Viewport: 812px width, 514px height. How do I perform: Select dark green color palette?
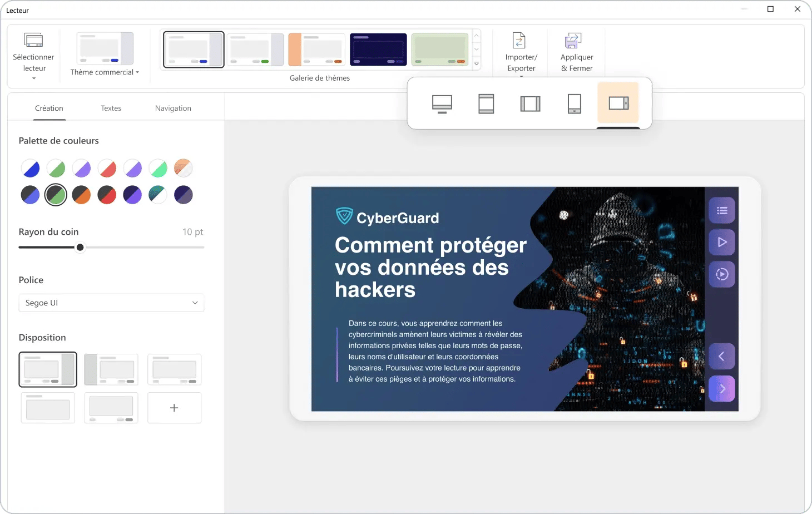[56, 195]
